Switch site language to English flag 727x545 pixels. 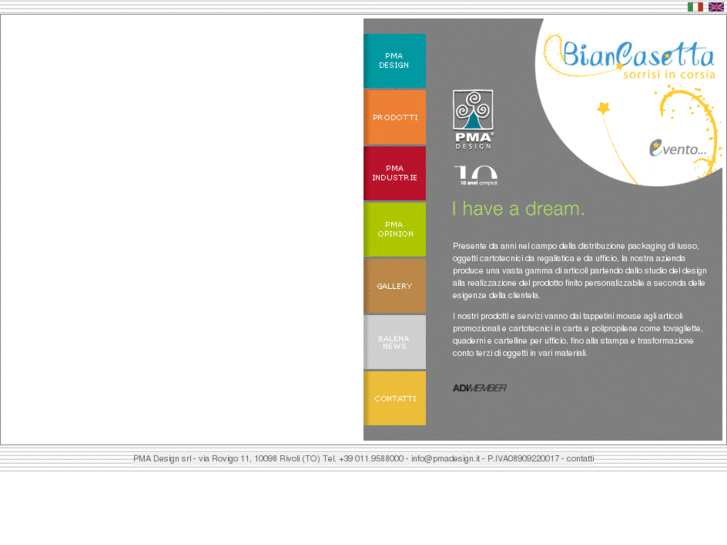point(716,6)
